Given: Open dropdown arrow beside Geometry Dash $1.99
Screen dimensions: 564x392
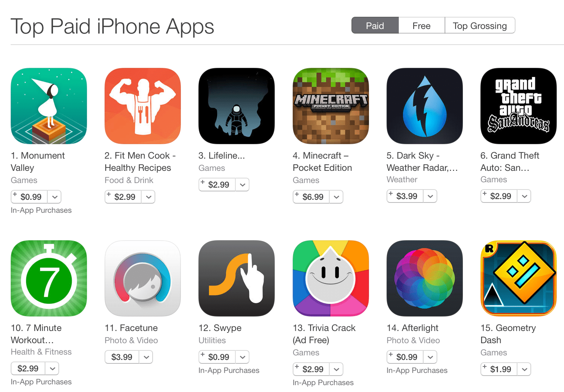Looking at the screenshot, I should click(524, 369).
